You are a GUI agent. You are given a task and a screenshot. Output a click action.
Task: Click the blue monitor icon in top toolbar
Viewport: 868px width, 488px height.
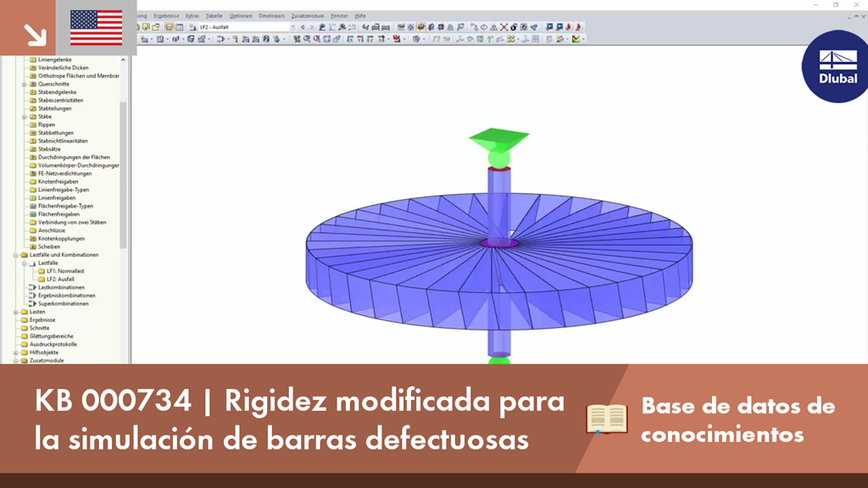549,27
